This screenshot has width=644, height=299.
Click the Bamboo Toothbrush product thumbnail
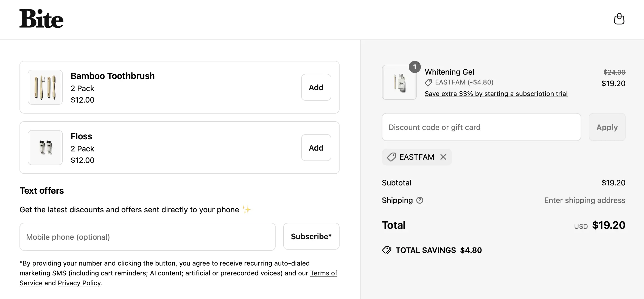45,87
